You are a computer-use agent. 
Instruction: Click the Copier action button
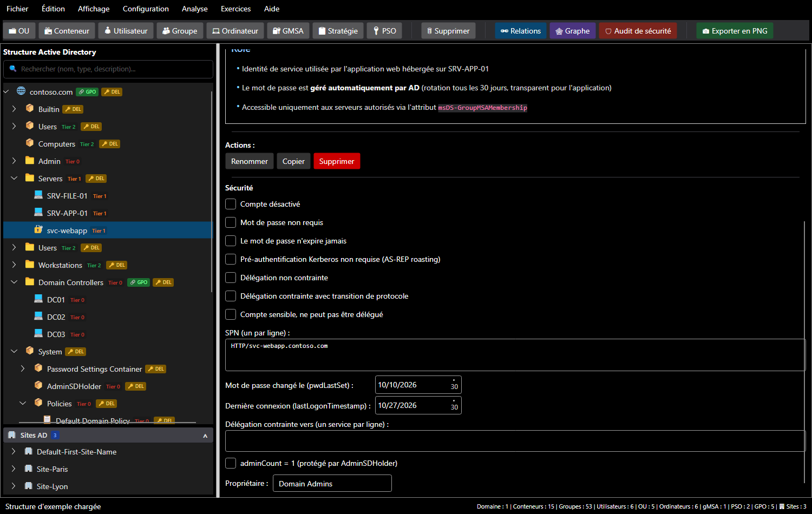point(293,161)
